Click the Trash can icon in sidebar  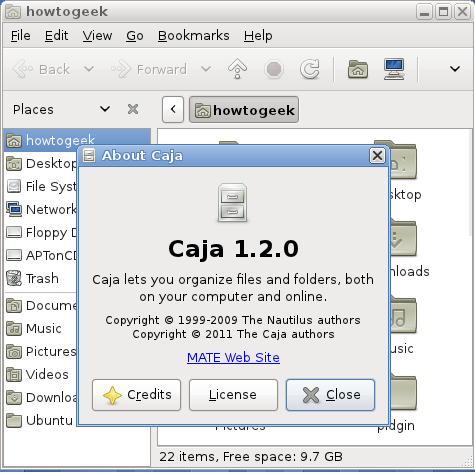pos(14,278)
